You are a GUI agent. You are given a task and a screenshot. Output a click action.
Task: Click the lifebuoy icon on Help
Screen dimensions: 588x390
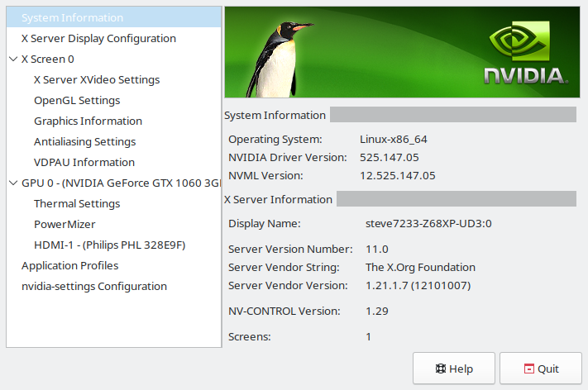[440, 369]
